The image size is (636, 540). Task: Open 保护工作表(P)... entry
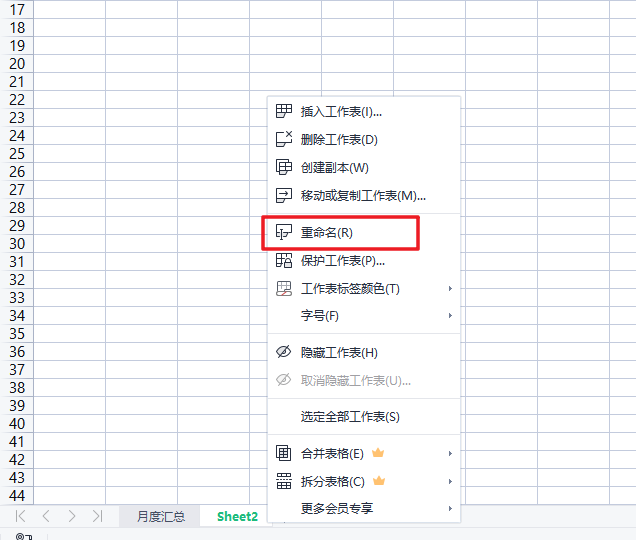tap(364, 260)
